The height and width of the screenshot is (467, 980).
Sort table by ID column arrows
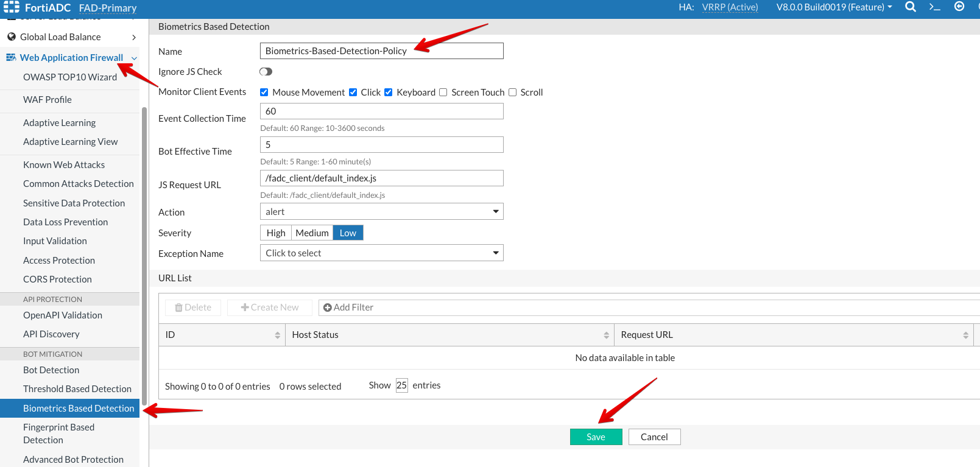point(277,335)
